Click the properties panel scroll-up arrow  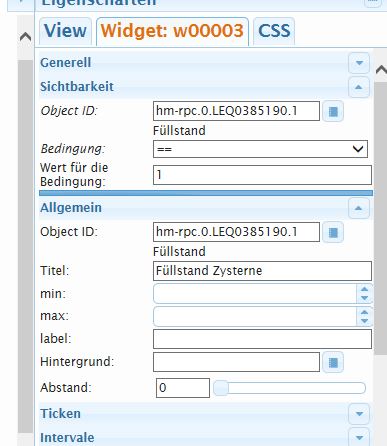click(x=381, y=70)
